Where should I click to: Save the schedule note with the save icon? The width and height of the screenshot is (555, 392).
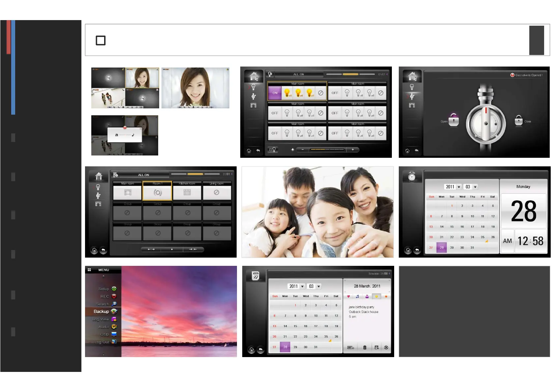pos(376,348)
